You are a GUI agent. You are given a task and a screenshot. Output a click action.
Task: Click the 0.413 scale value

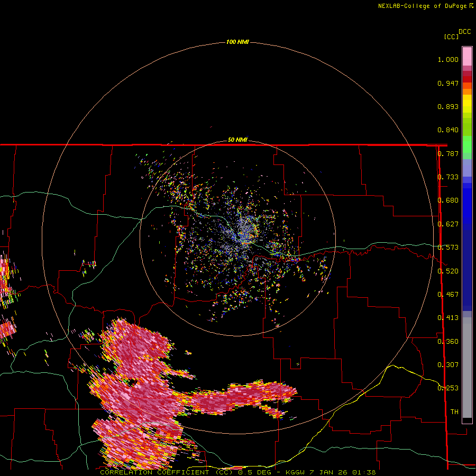pyautogui.click(x=448, y=318)
